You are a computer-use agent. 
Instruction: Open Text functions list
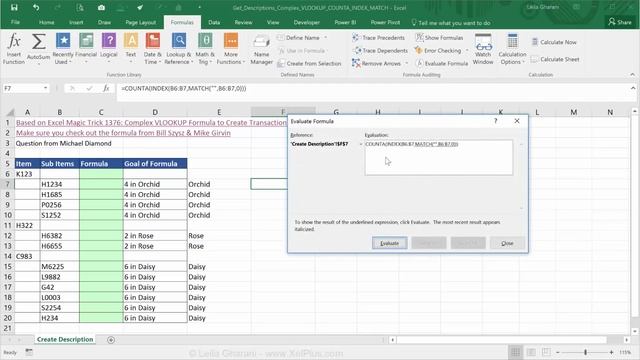[x=131, y=49]
